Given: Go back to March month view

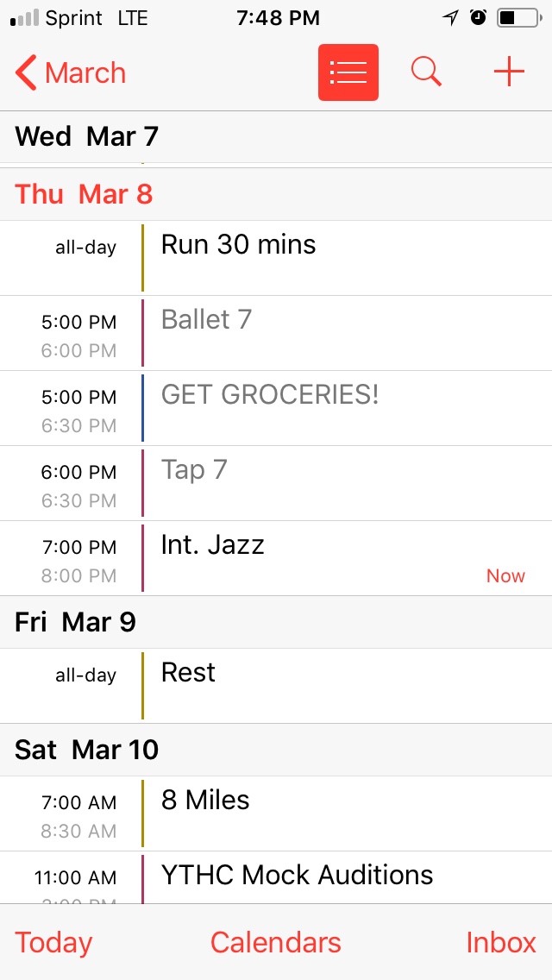Looking at the screenshot, I should 71,73.
